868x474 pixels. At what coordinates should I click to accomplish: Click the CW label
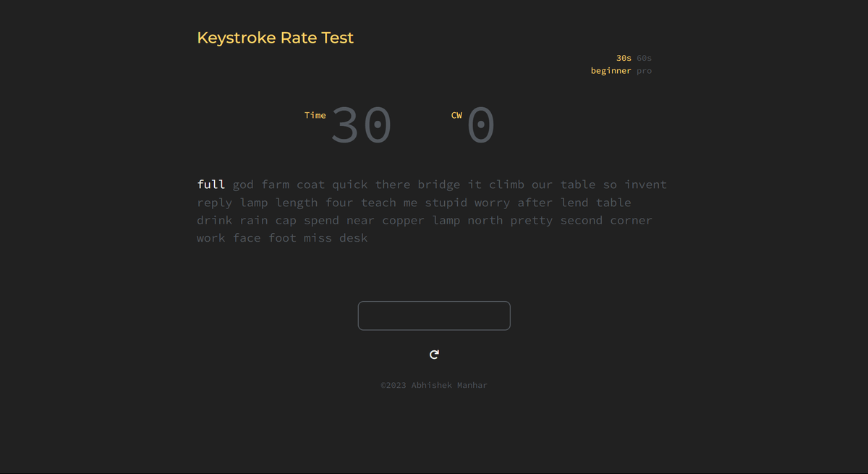(x=456, y=115)
